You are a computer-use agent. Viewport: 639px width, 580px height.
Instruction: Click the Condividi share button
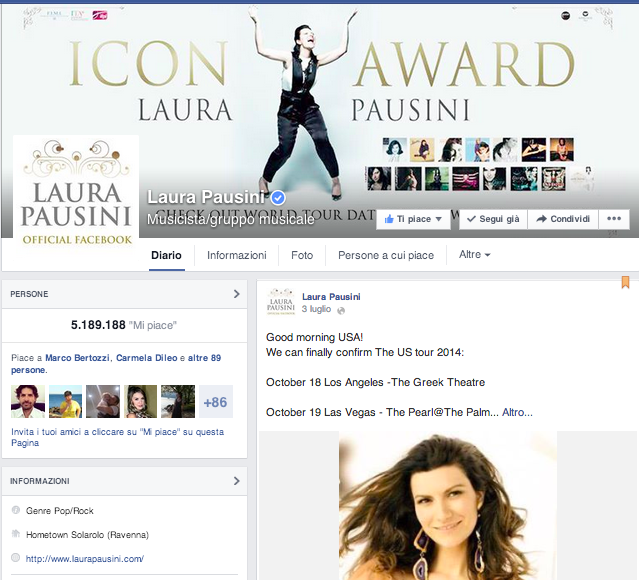563,219
